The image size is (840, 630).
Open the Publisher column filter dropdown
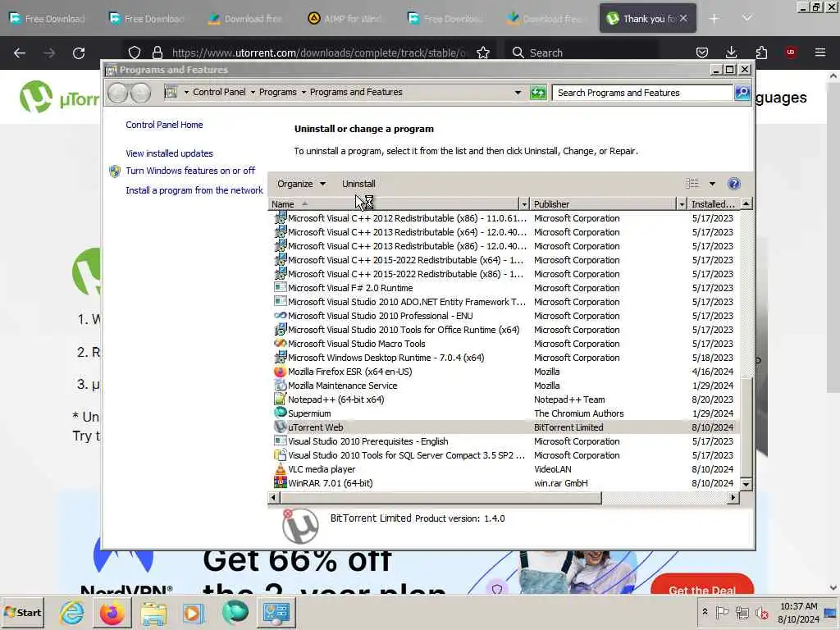pyautogui.click(x=682, y=204)
